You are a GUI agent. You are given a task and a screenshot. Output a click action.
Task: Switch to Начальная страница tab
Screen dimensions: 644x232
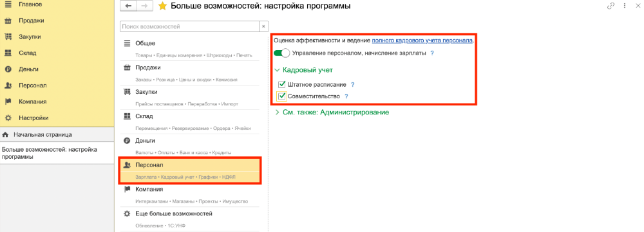[x=57, y=134]
